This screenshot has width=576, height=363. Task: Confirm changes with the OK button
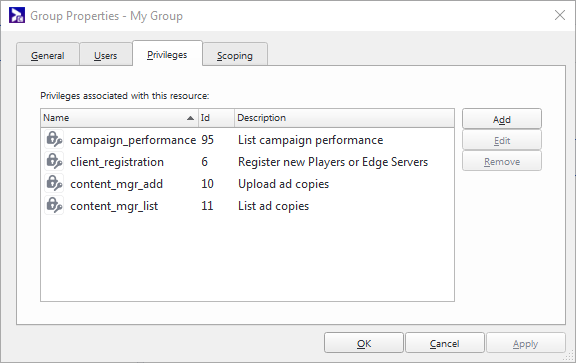[364, 343]
